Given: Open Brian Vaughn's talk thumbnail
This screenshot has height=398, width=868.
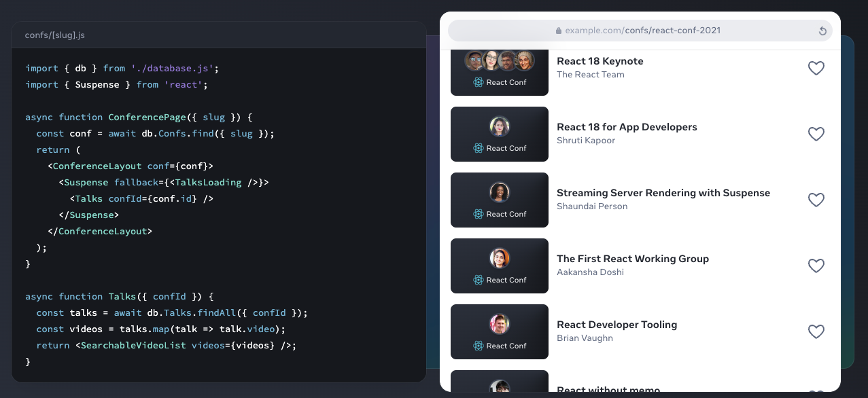Looking at the screenshot, I should pos(500,331).
